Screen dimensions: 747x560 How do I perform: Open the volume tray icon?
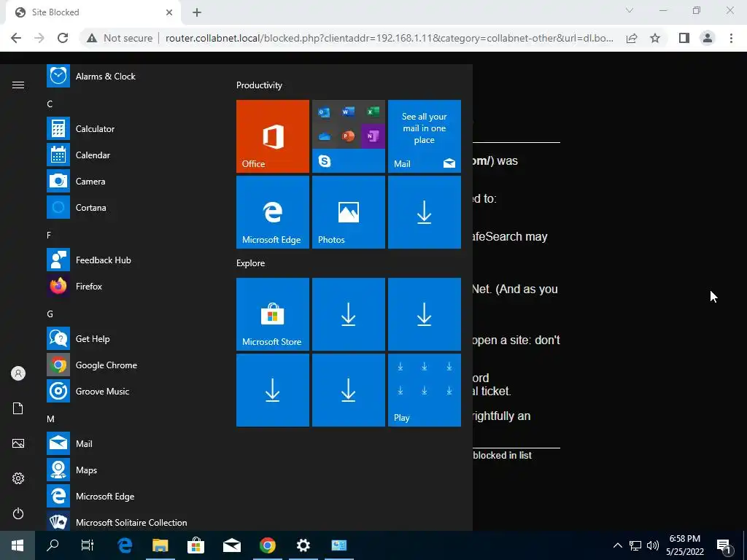pyautogui.click(x=653, y=545)
